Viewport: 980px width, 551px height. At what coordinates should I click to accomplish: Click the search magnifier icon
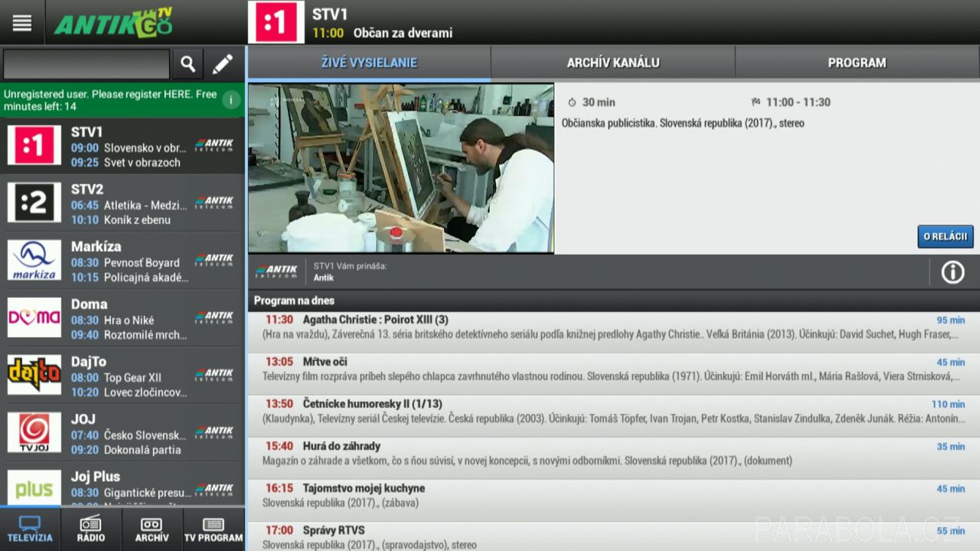pos(188,64)
